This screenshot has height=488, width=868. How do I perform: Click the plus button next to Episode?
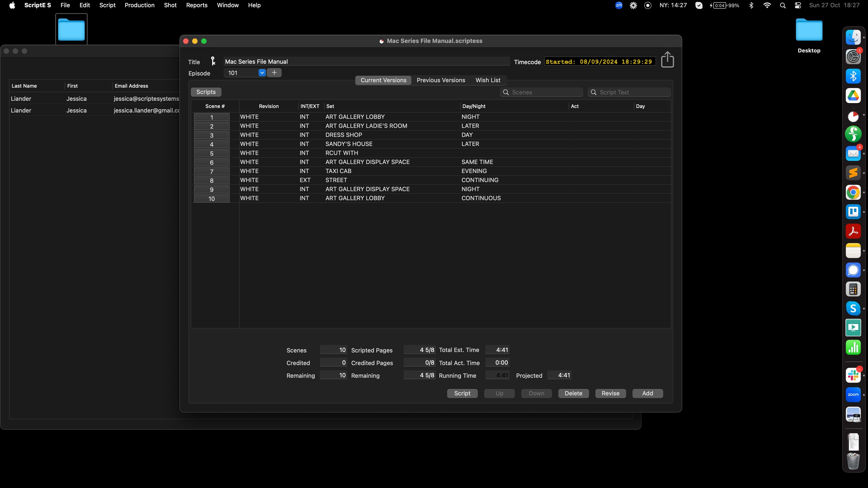click(x=274, y=73)
